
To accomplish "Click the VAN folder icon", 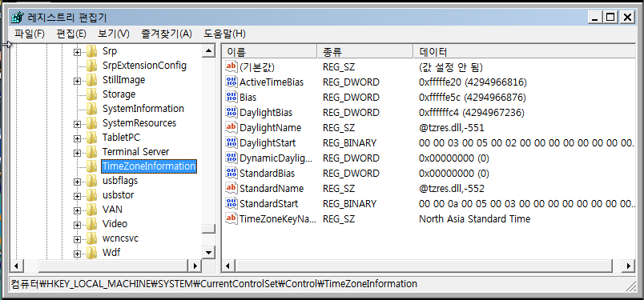I will point(91,210).
